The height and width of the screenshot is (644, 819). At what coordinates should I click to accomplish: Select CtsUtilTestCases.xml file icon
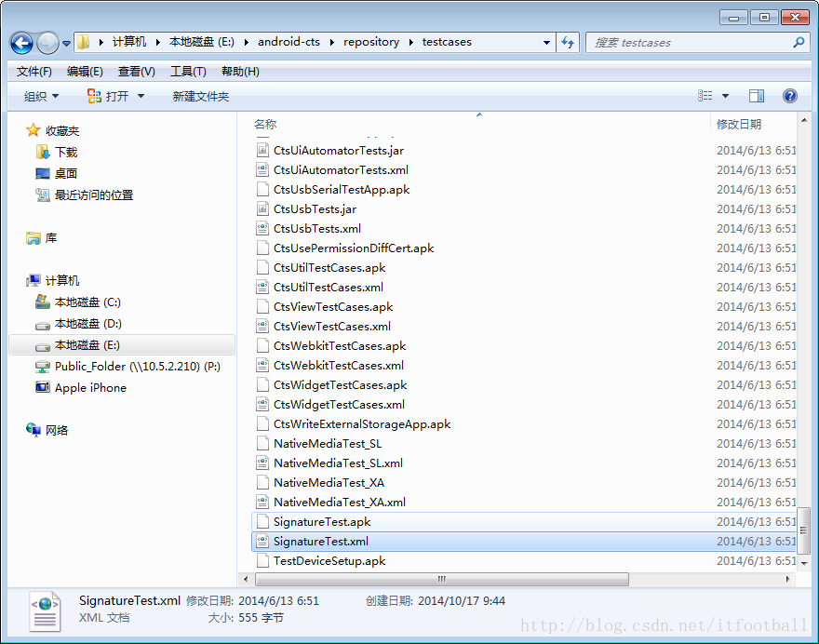coord(262,287)
